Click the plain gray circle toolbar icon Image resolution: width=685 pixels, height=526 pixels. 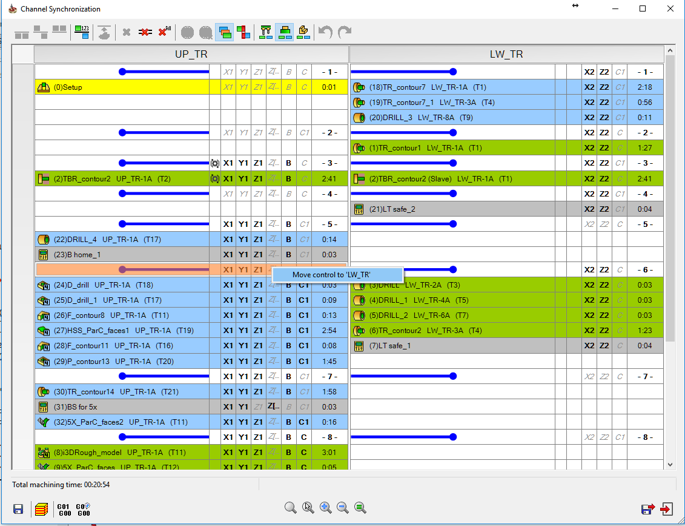(187, 32)
